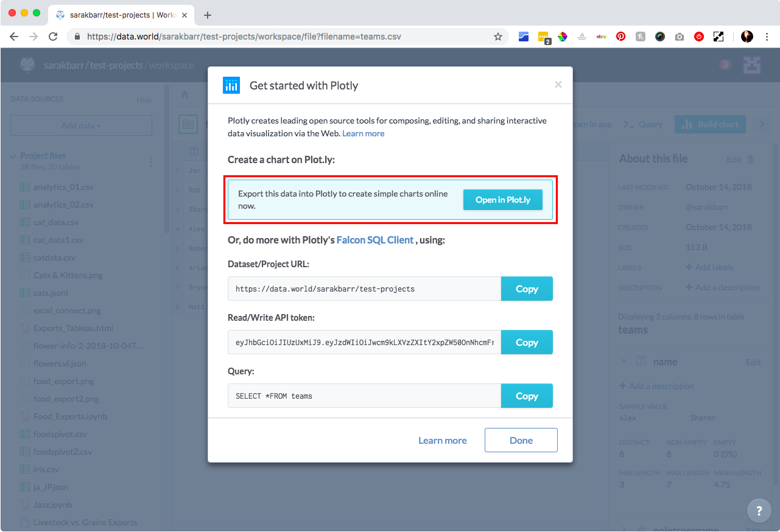Click the site lock icon in address bar

(x=77, y=37)
